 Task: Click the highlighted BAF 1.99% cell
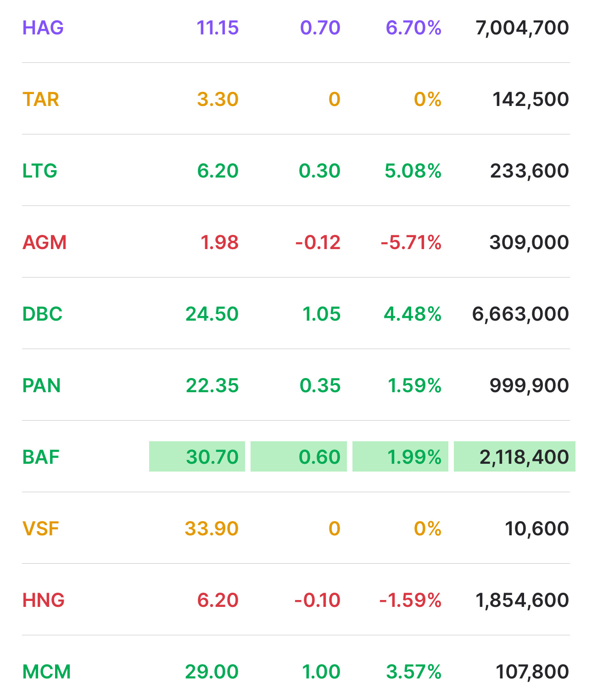tap(400, 457)
